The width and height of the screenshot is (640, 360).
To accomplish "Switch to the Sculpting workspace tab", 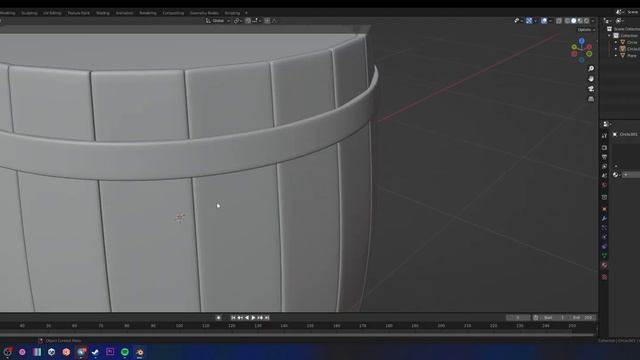I will (x=29, y=13).
